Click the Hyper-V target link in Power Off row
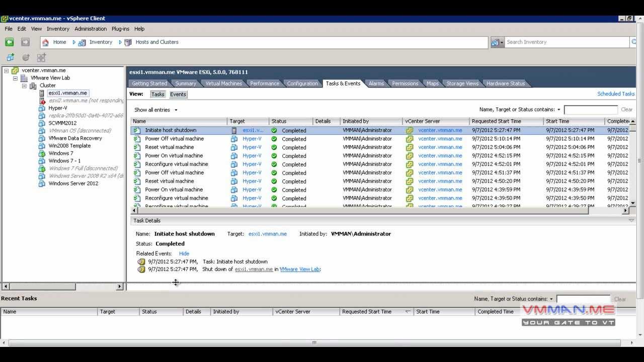Viewport: 644px width, 362px height. [x=252, y=139]
